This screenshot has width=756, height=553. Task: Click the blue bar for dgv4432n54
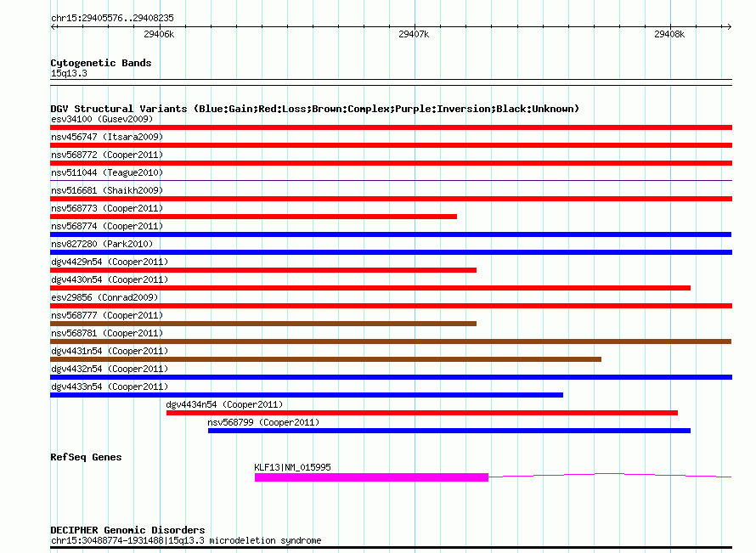pyautogui.click(x=391, y=377)
